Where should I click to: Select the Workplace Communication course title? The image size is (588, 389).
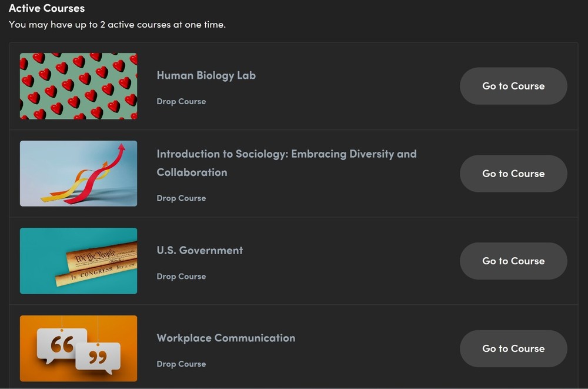[x=226, y=338]
